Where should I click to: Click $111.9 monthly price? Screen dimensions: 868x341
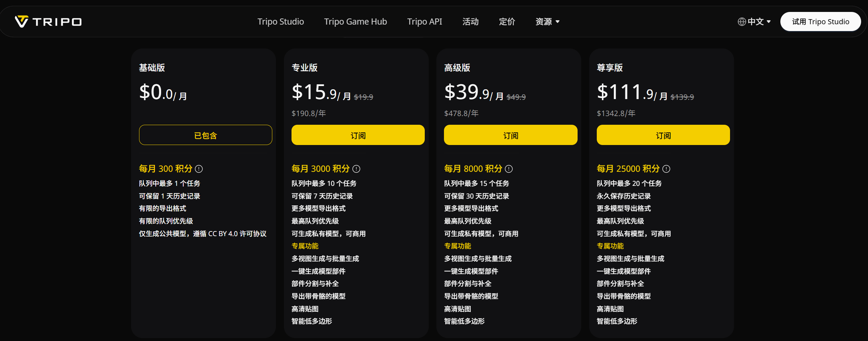tap(632, 92)
